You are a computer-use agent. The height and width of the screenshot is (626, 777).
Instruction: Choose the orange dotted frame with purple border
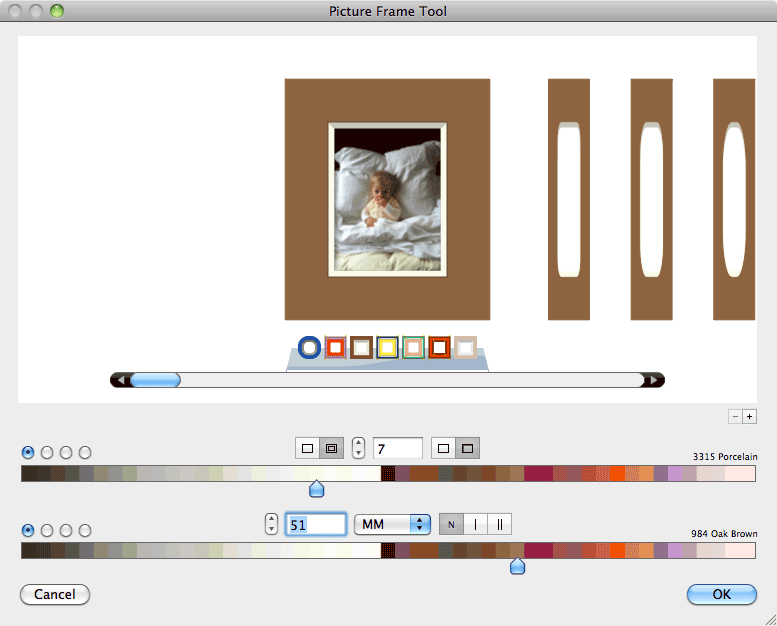point(335,347)
